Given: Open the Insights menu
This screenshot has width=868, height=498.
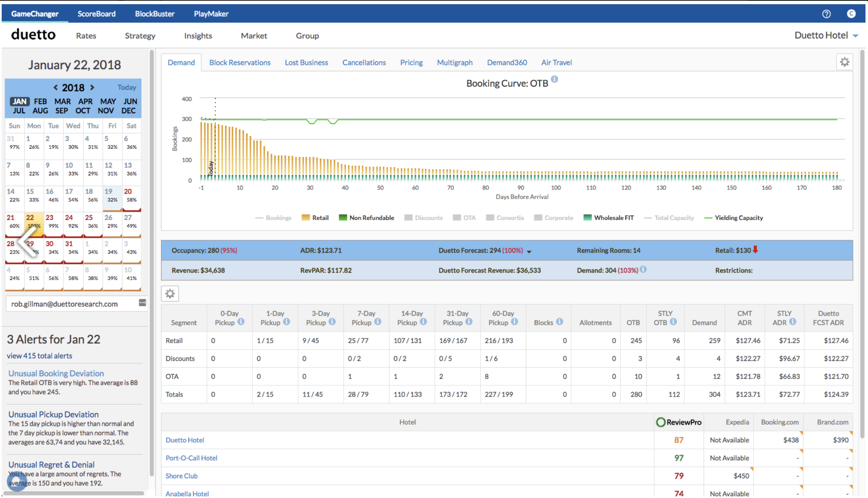Looking at the screenshot, I should [x=198, y=36].
